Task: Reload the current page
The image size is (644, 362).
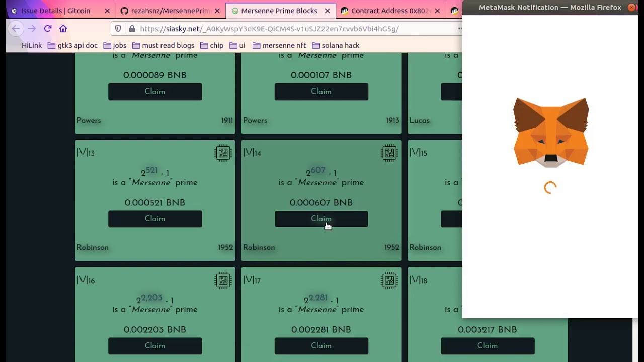Action: [48, 29]
